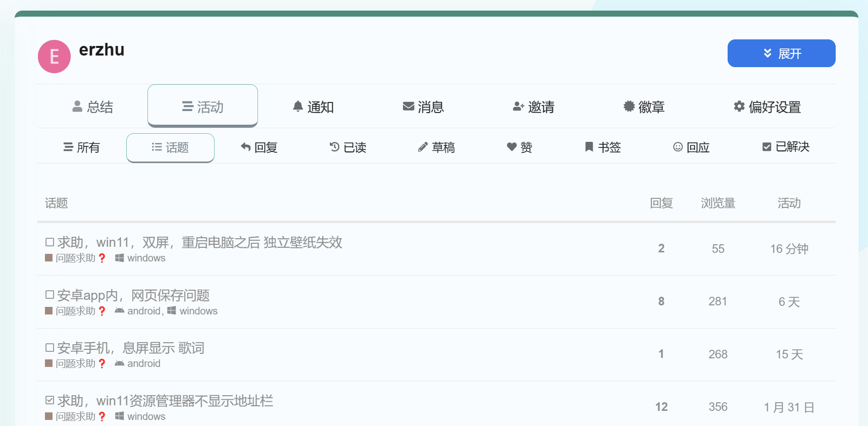Open the 草稿 sub-tab

pyautogui.click(x=436, y=147)
